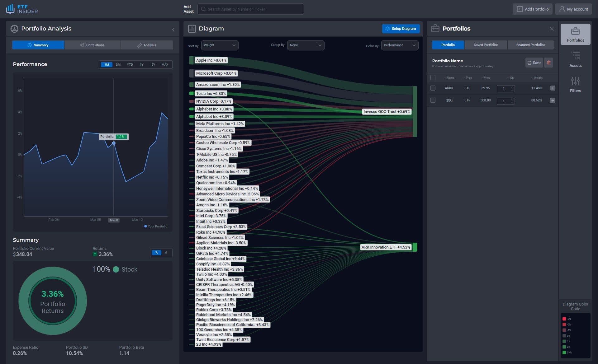Screen dimensions: 598x364
Task: Tick the QQQ row checkbox
Action: click(433, 100)
